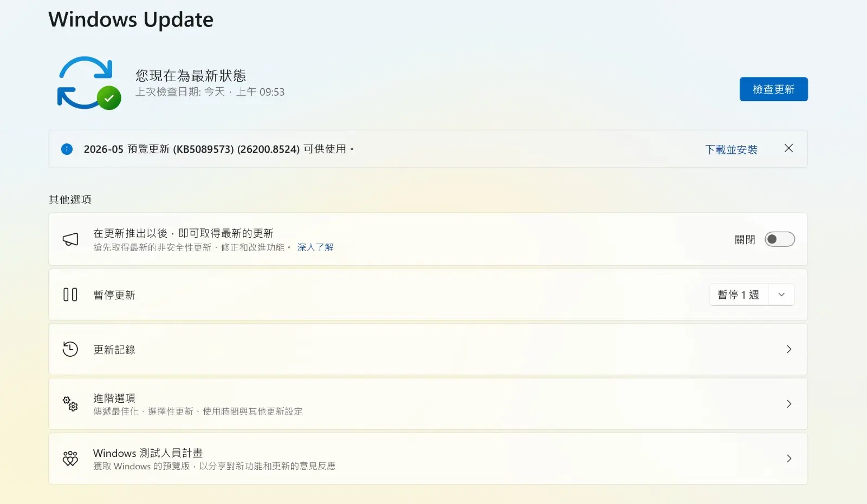Image resolution: width=867 pixels, height=504 pixels.
Task: Click the 下載並安裝 link
Action: pyautogui.click(x=732, y=149)
